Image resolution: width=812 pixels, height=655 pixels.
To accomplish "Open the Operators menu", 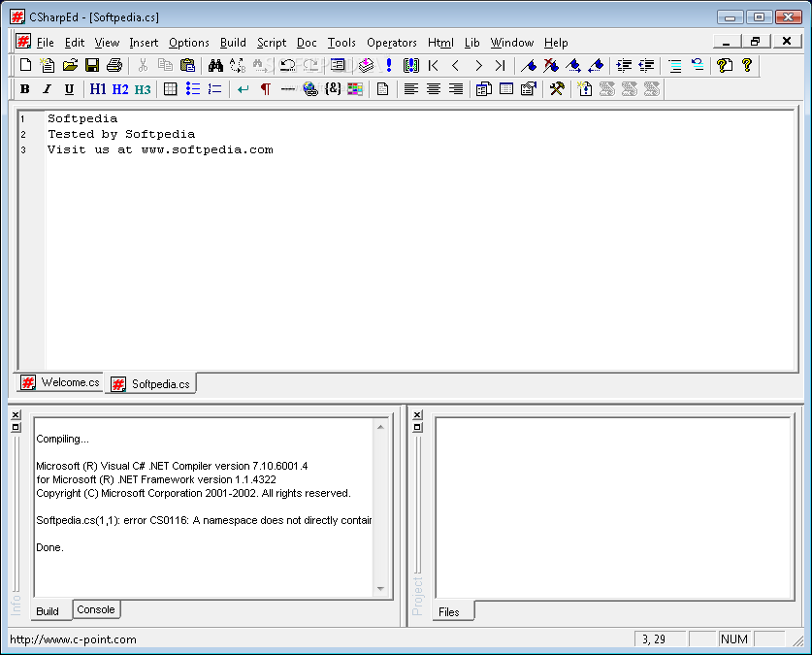I will coord(392,43).
